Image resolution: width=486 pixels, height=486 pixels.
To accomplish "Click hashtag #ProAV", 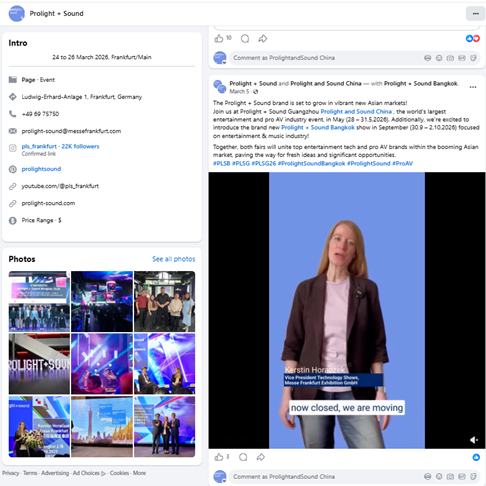I will [x=402, y=163].
